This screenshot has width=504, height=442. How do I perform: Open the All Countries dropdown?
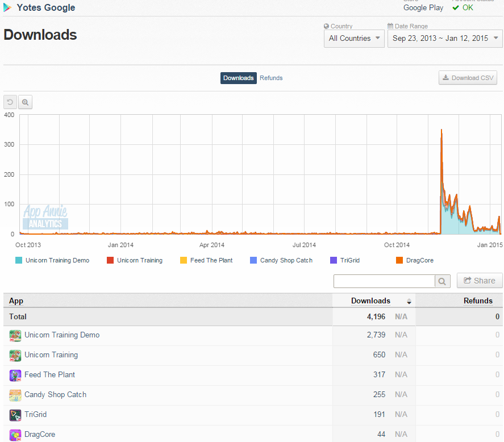(x=354, y=39)
